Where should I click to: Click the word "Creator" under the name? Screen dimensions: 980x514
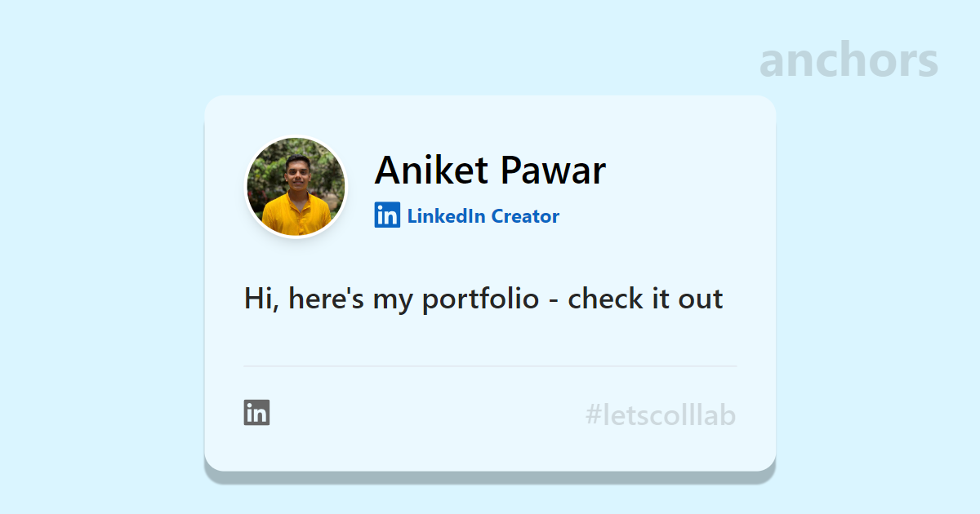525,216
